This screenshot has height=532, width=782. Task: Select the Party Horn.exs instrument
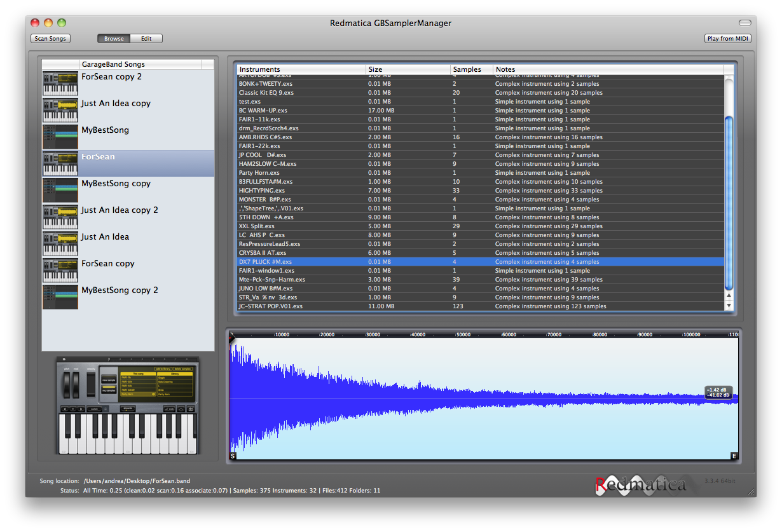point(481,173)
